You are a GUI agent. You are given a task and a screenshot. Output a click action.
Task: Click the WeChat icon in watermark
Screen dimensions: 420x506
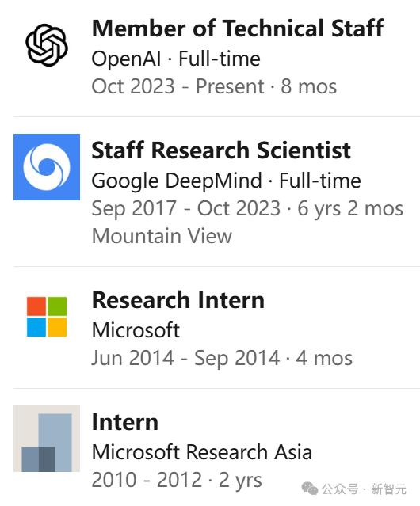310,489
